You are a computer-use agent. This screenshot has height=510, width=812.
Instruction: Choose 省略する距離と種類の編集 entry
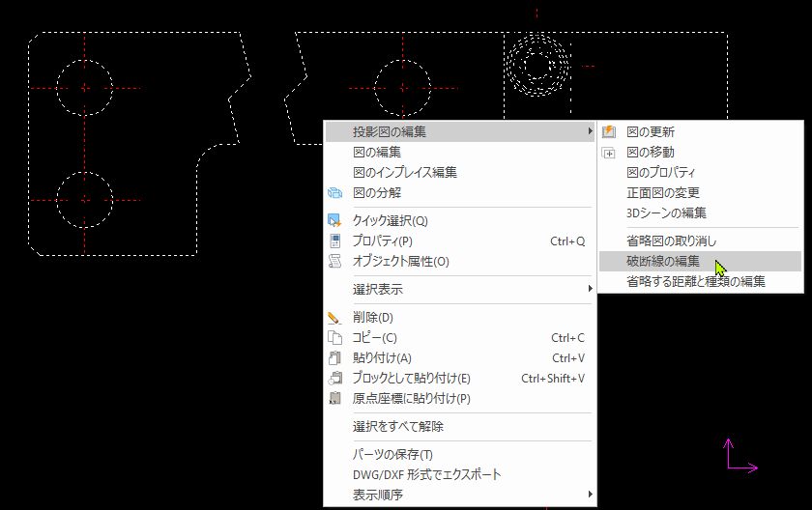click(x=700, y=281)
